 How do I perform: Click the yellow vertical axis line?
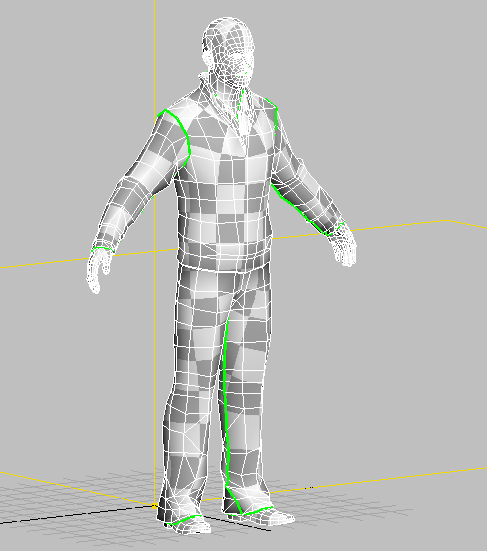[155, 246]
